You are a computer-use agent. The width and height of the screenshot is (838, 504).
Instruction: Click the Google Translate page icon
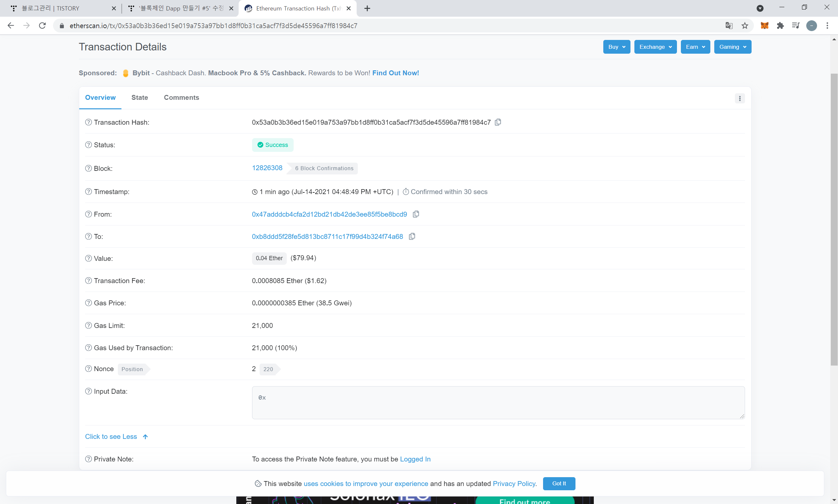[729, 26]
